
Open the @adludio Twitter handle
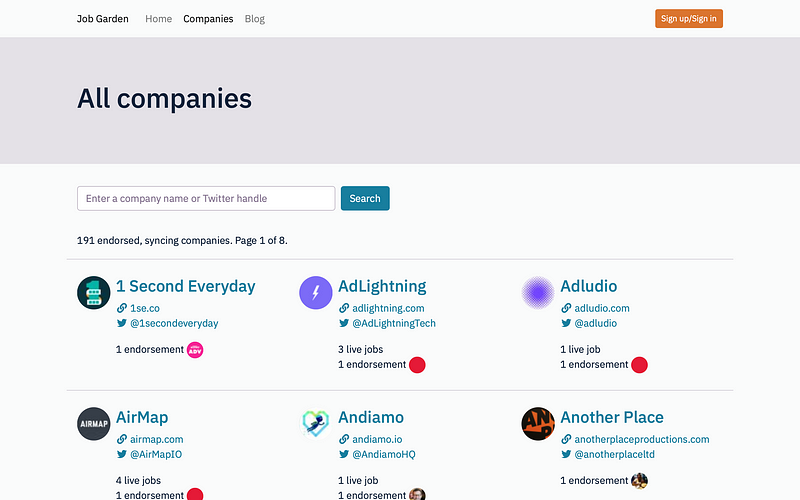click(595, 323)
